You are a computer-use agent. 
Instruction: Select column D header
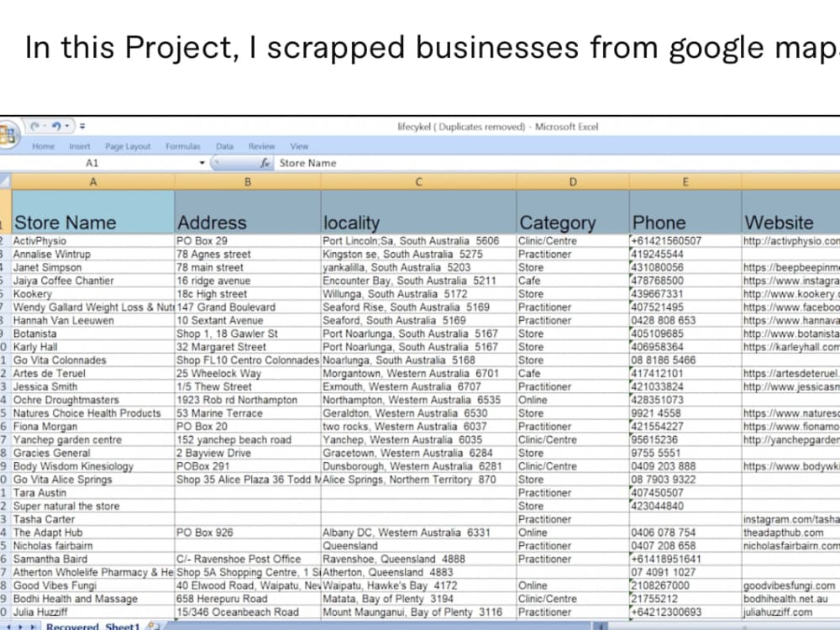pos(573,182)
